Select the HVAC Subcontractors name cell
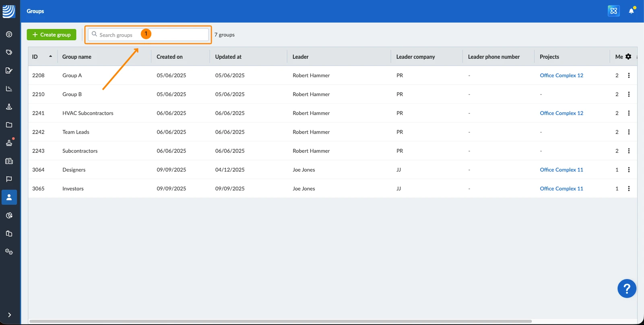Screen dimensions: 644x325 pyautogui.click(x=88, y=113)
